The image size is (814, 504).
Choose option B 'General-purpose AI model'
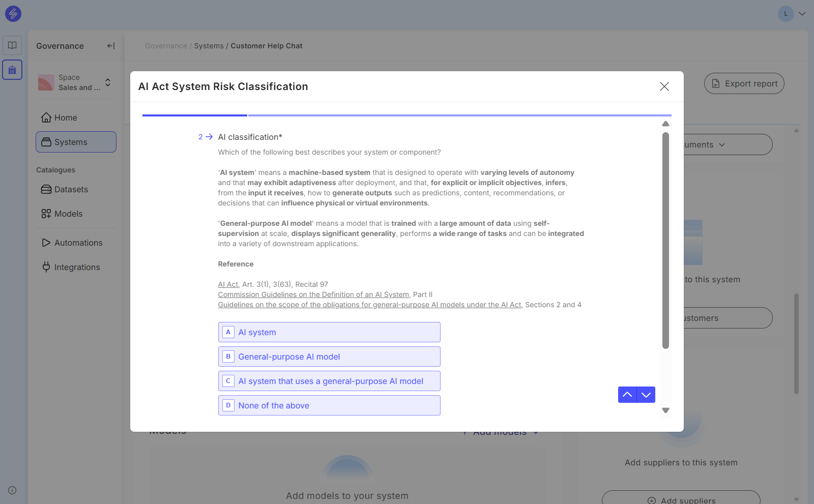329,357
